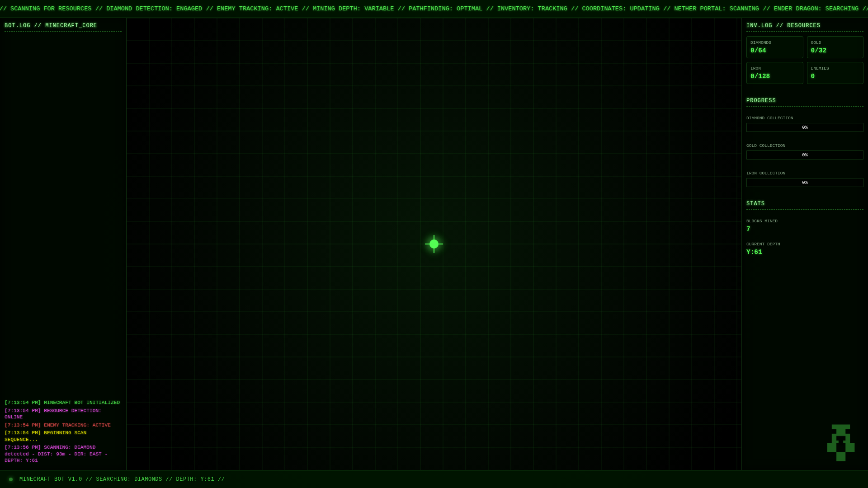Click the MINECRAFT BOT INITIALIZED log entry
This screenshot has width=868, height=488.
[62, 403]
